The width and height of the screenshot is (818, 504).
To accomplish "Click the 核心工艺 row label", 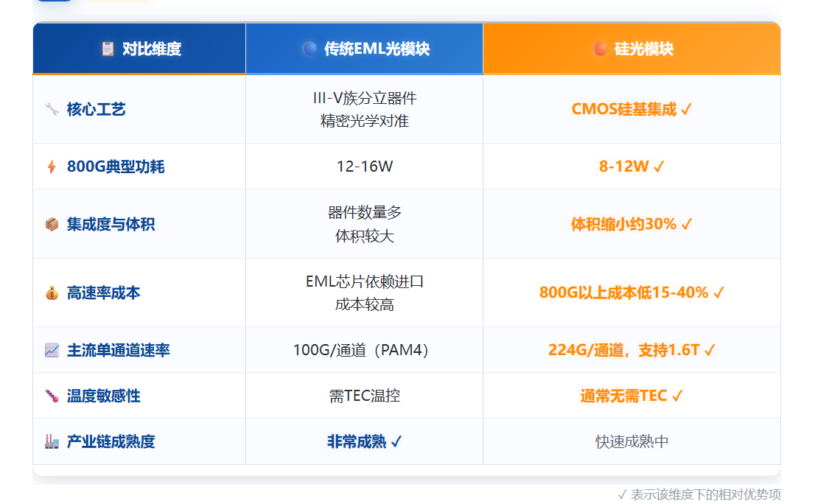I will point(96,110).
